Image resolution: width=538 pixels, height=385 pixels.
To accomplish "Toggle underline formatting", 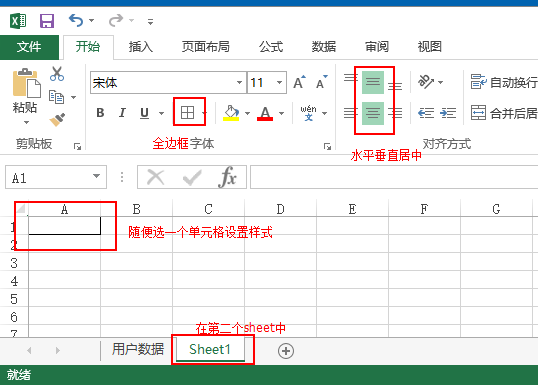I will click(x=145, y=113).
